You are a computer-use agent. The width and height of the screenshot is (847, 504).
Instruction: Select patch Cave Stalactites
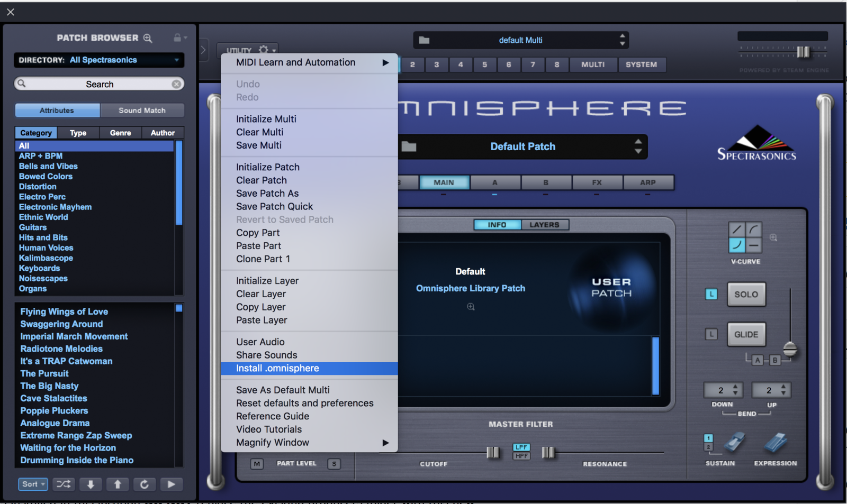(x=53, y=398)
